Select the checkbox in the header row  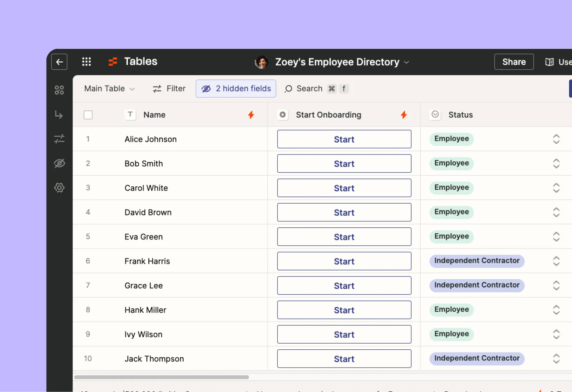tap(88, 115)
